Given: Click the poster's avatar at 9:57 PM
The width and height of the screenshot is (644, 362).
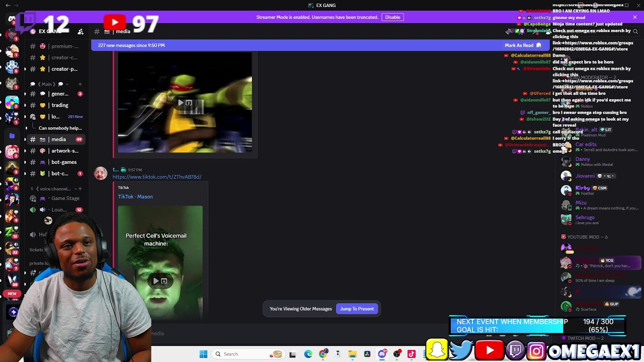Looking at the screenshot, I should [x=101, y=173].
